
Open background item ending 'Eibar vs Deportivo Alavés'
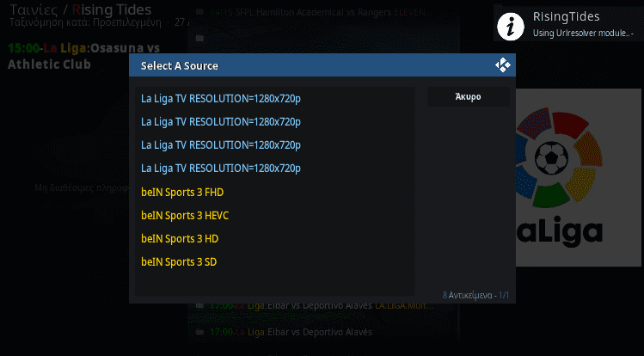(x=291, y=332)
